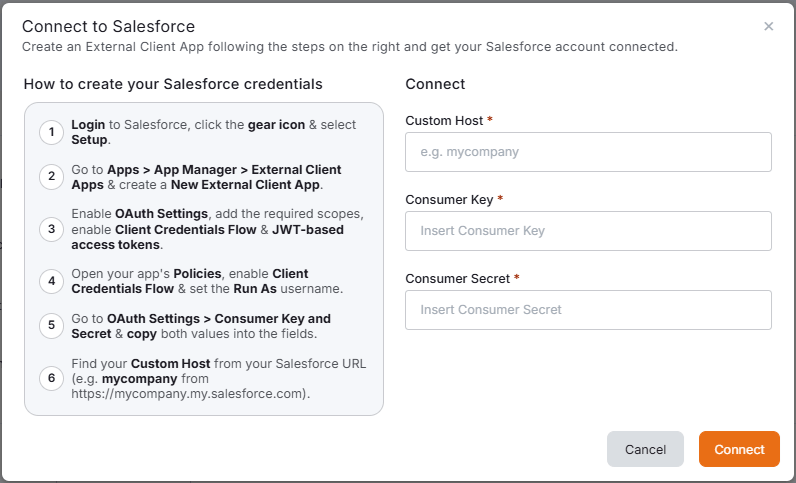Viewport: 796px width, 483px height.
Task: Focus the Consumer Key input field
Action: tap(588, 231)
